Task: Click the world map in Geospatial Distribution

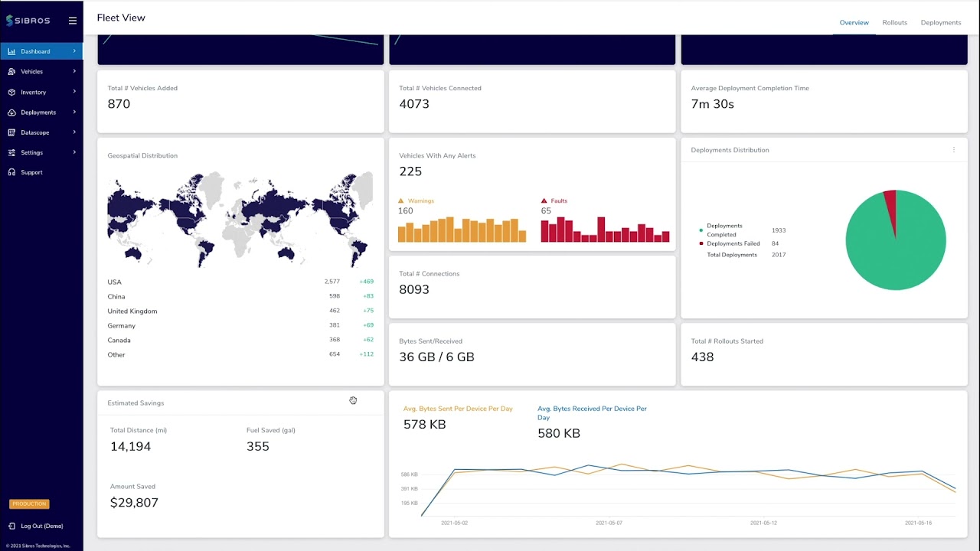Action: (x=240, y=219)
